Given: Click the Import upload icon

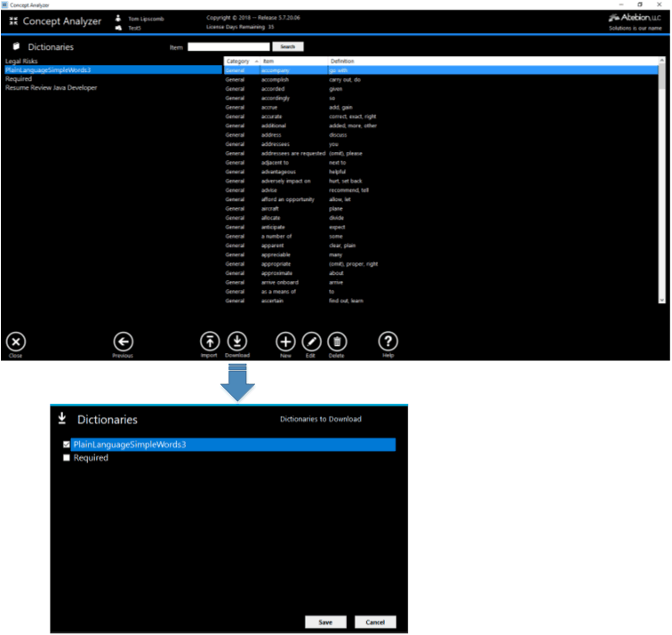Looking at the screenshot, I should click(210, 342).
